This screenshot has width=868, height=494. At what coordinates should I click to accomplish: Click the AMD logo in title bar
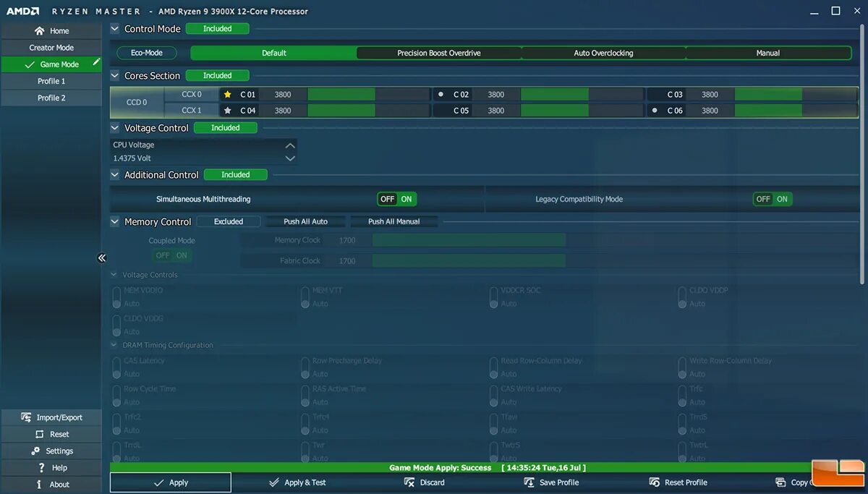pos(22,11)
